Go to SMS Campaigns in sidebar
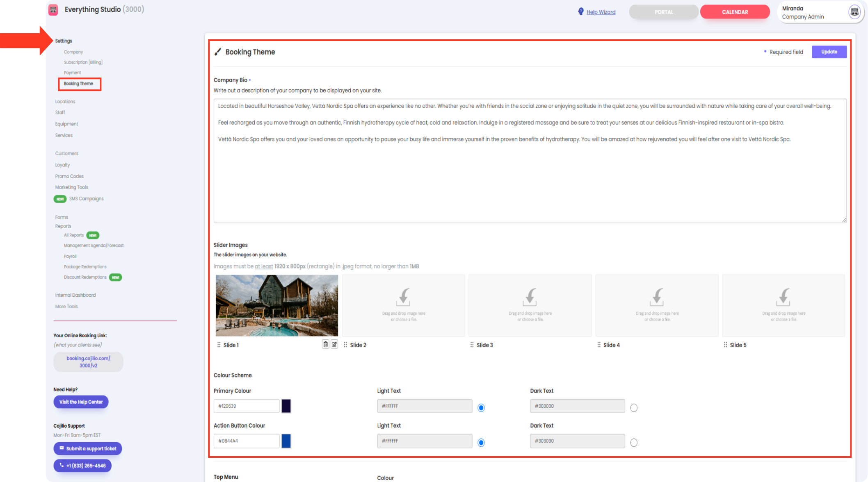 pyautogui.click(x=86, y=199)
